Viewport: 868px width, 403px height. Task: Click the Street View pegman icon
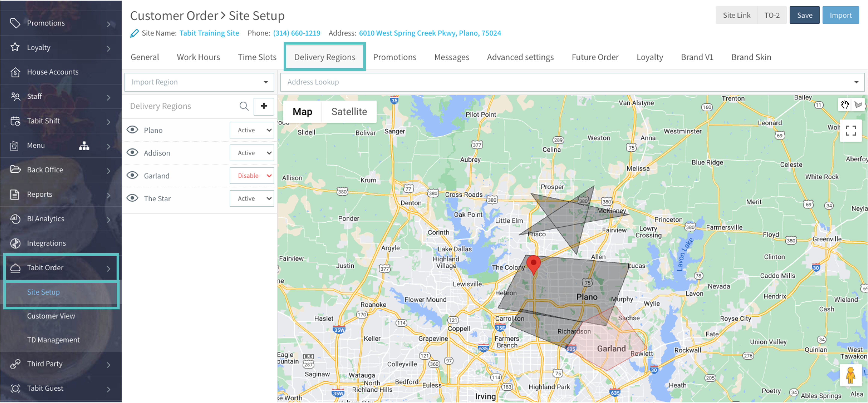click(x=851, y=375)
